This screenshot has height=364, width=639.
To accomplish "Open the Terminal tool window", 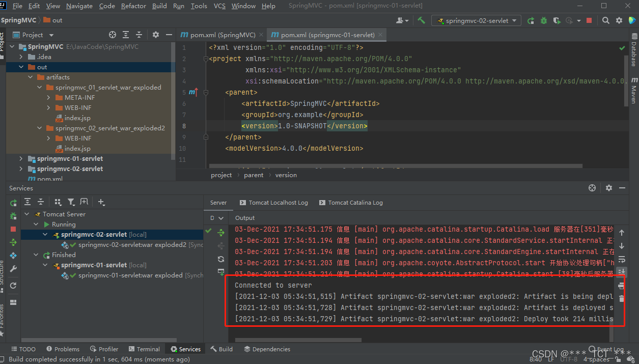I will [x=144, y=349].
